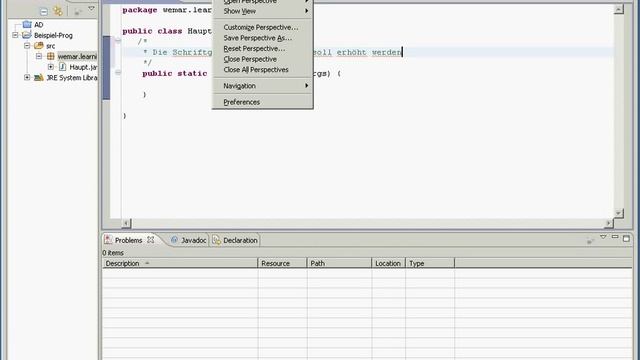
Task: Toggle Link with Editor icon
Action: (58, 11)
